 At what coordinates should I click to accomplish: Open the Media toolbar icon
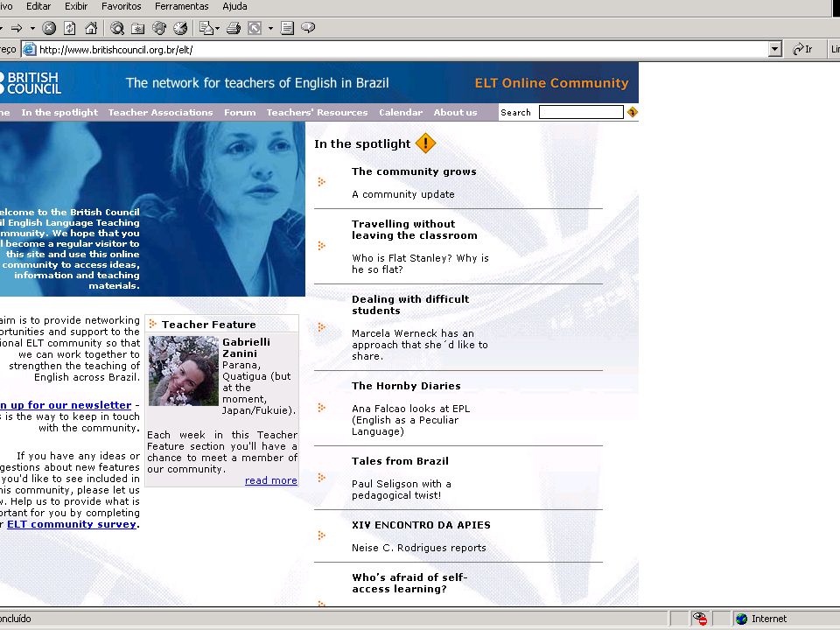pos(159,28)
